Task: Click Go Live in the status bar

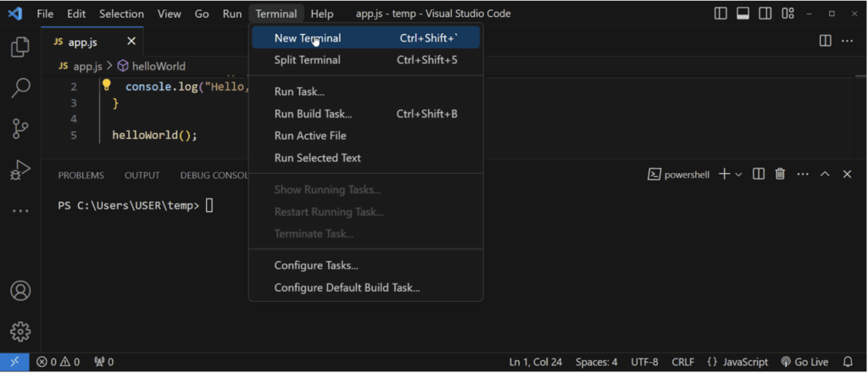Action: (804, 362)
